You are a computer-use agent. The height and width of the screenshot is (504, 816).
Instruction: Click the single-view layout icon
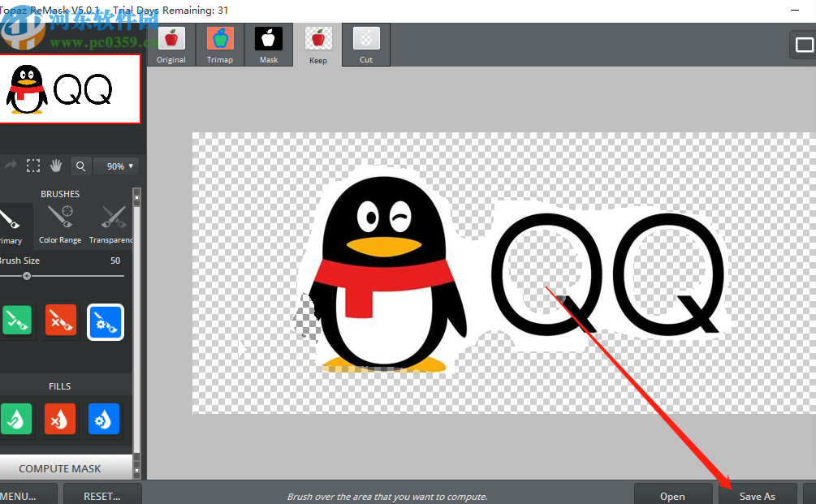804,45
